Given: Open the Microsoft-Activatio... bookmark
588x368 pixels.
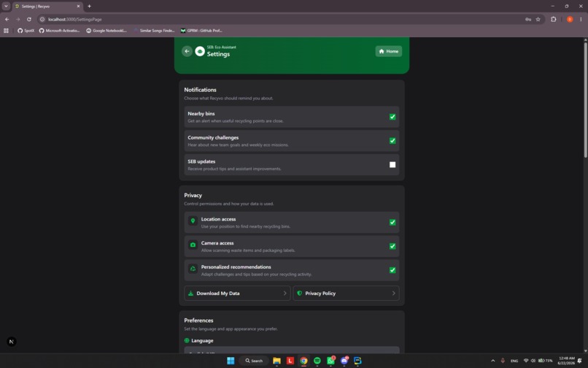Looking at the screenshot, I should pos(60,31).
